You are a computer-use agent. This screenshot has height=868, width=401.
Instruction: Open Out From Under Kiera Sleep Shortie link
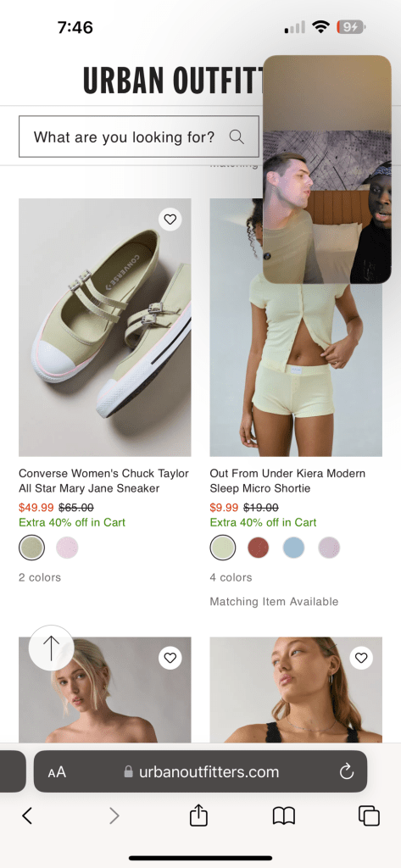[x=287, y=481]
